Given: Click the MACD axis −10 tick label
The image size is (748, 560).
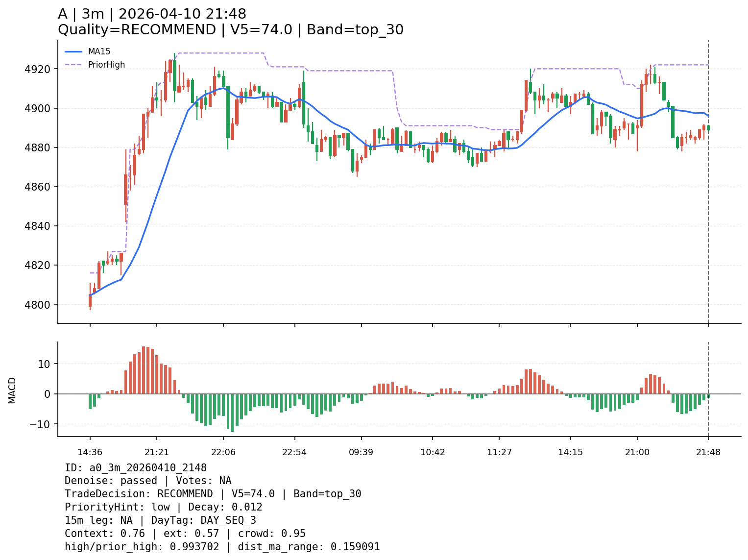Looking at the screenshot, I should tap(39, 424).
